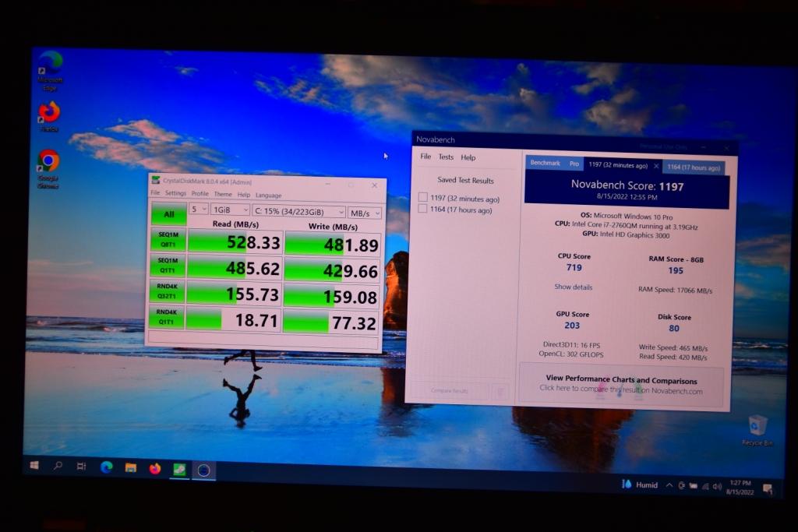The width and height of the screenshot is (798, 532).
Task: Open the Google Chrome desktop shortcut
Action: pos(48,169)
